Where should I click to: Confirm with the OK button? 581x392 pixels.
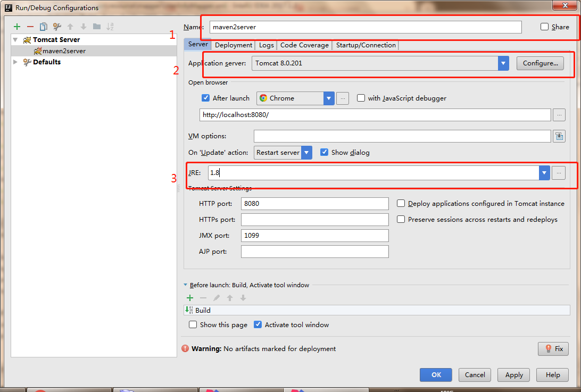click(436, 375)
